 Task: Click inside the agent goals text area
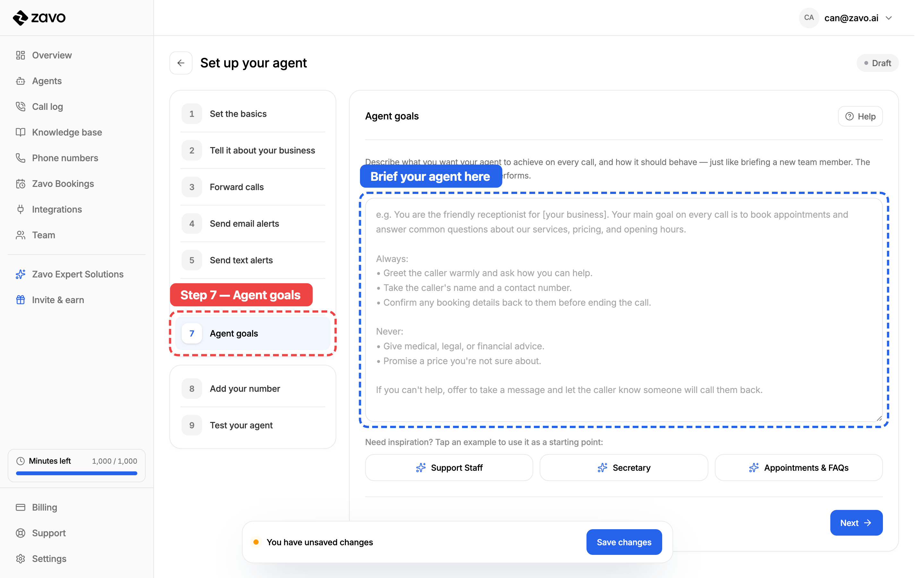(x=624, y=310)
